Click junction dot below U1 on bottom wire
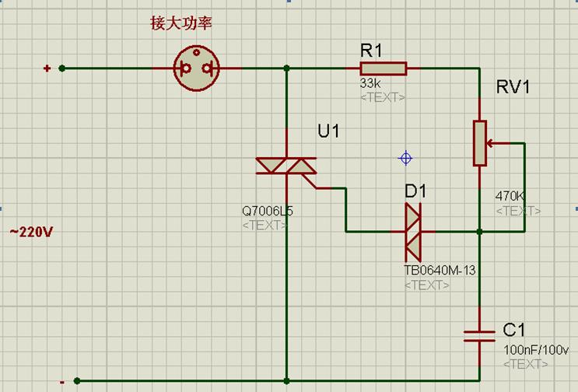Viewport: 578px width, 392px height. point(287,380)
